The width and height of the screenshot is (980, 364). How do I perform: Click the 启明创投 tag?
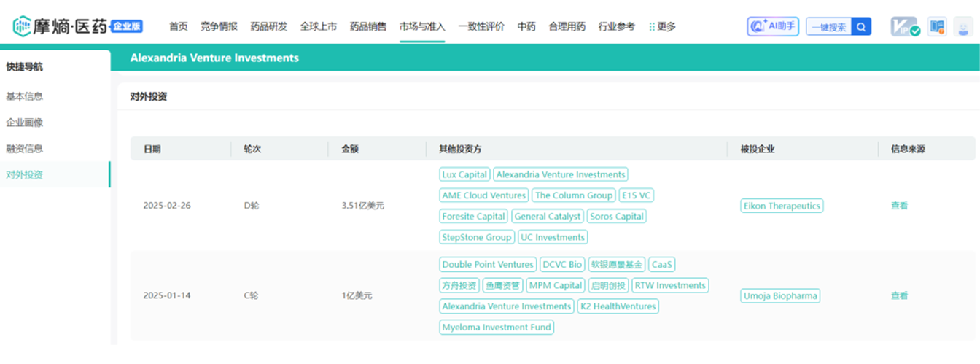pos(608,285)
